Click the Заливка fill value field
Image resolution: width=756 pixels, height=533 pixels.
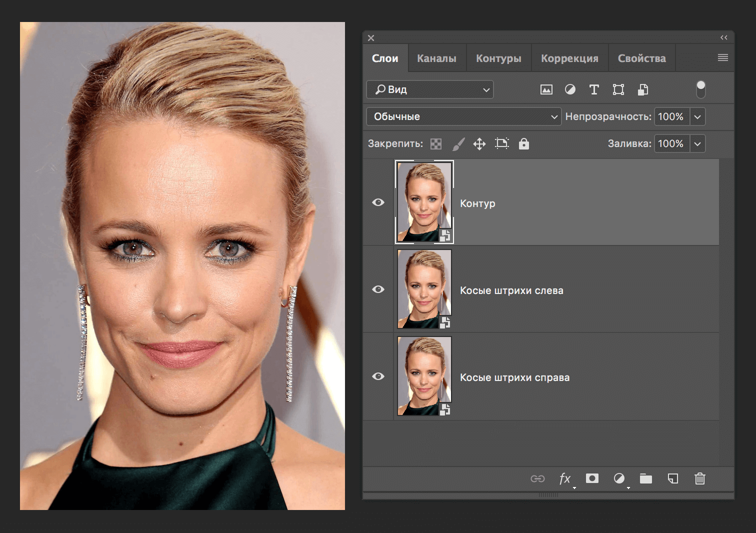pos(671,144)
